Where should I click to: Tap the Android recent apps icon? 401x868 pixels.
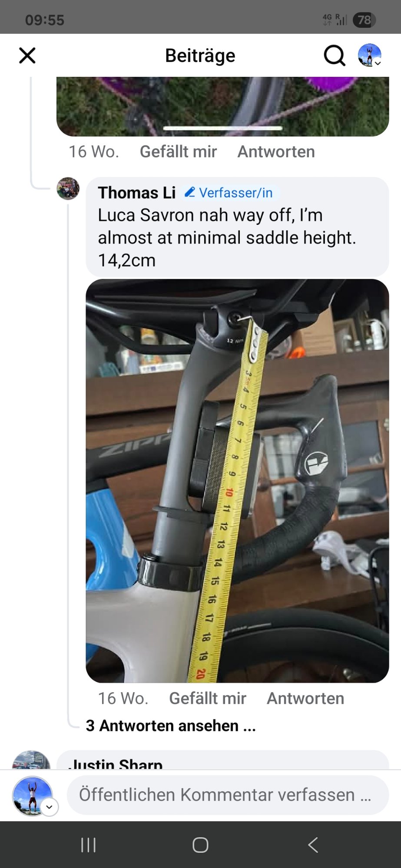[x=88, y=845]
